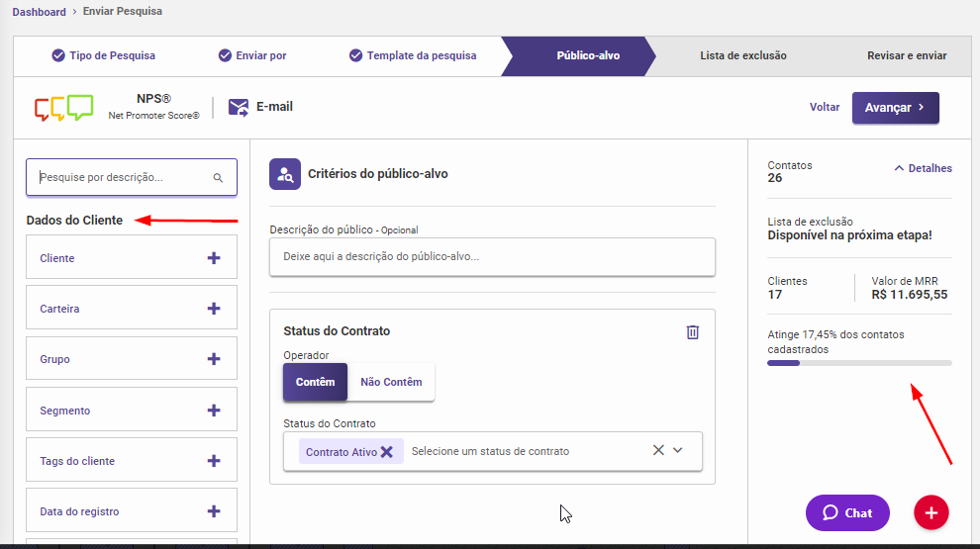Open the Template da pesquisa step

coord(413,55)
